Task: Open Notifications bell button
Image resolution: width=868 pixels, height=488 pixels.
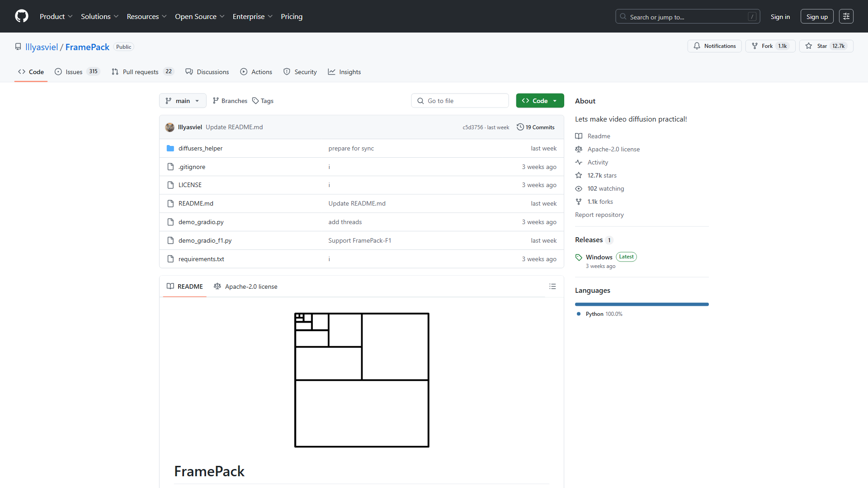Action: click(x=715, y=46)
